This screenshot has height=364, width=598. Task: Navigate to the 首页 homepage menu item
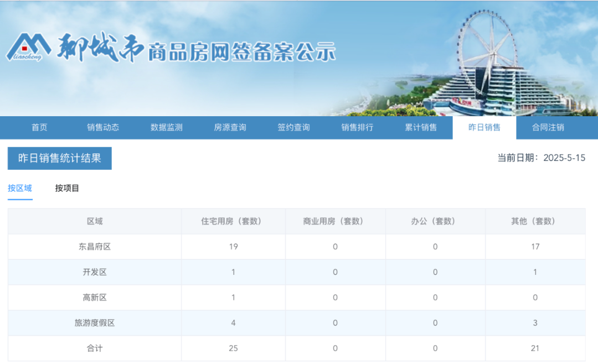39,127
